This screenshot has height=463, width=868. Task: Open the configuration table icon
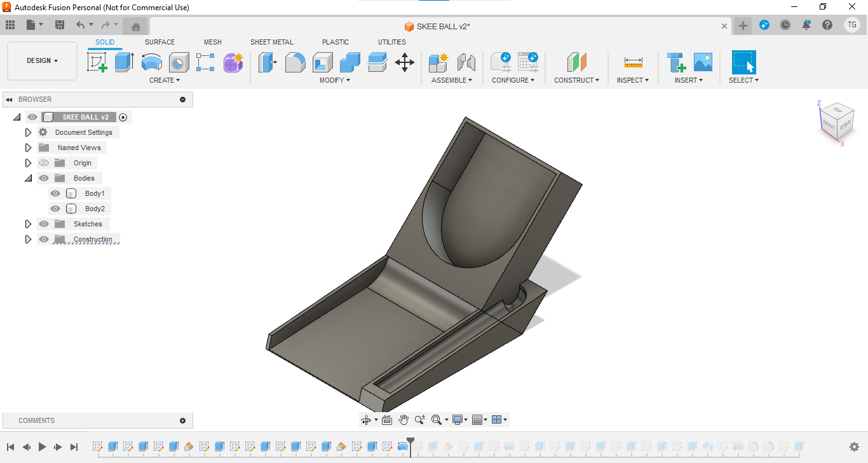click(527, 62)
